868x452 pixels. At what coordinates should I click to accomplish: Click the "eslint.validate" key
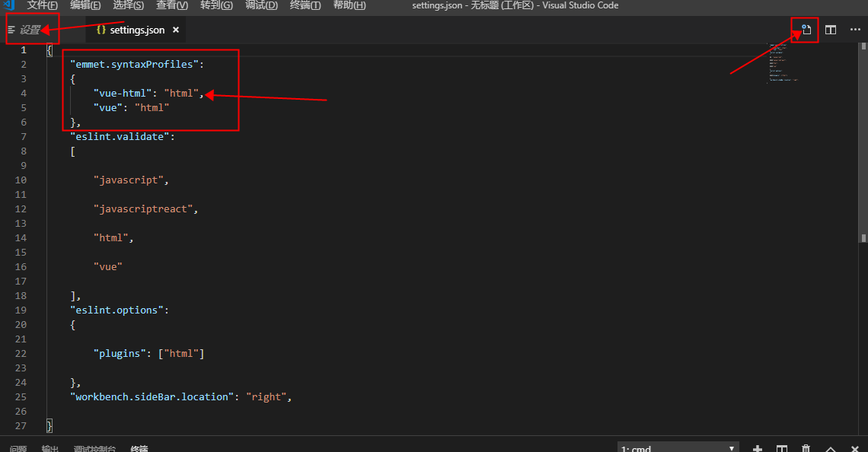120,136
